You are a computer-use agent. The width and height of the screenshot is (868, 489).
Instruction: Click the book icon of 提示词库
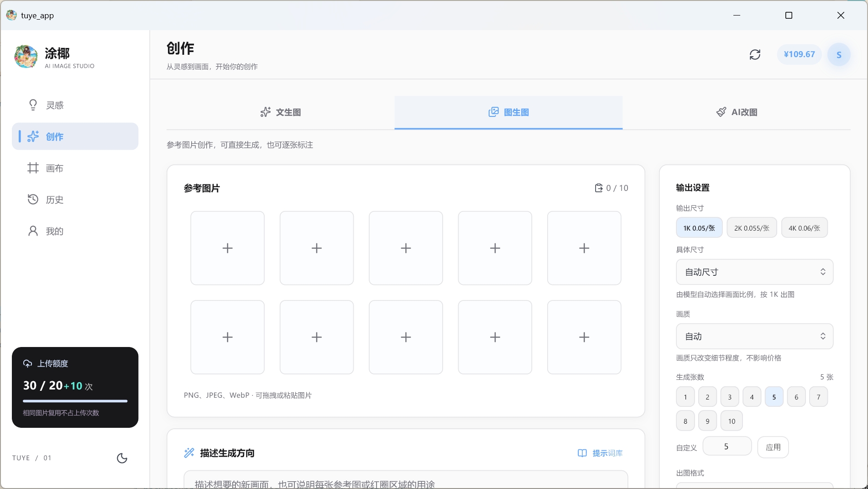tap(582, 453)
